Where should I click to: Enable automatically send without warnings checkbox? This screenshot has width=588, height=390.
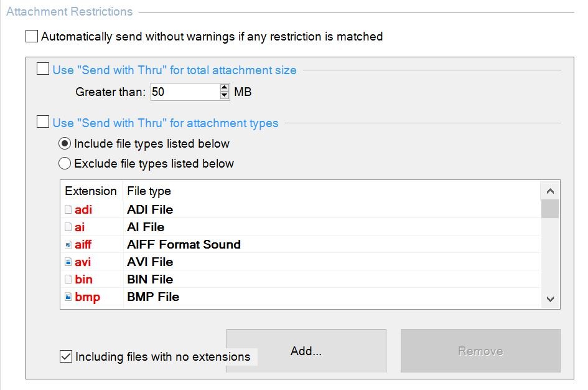coord(32,36)
